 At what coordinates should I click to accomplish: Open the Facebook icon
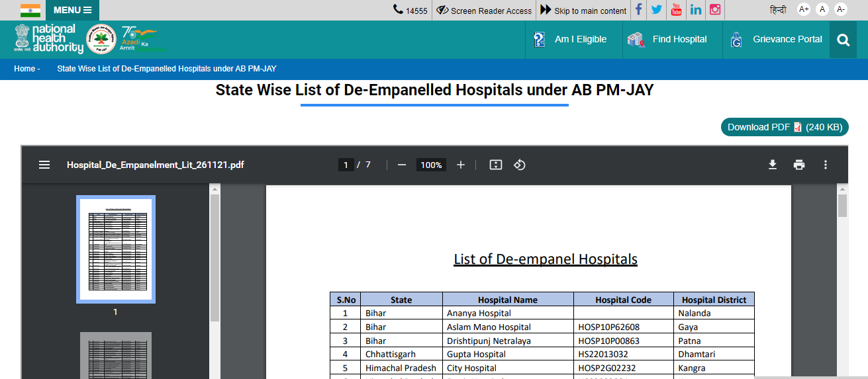point(638,9)
